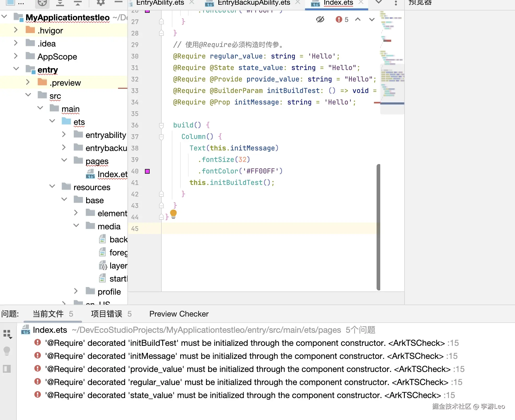The width and height of the screenshot is (515, 420).
Task: Click the magenta color swatch at line 40
Action: (x=147, y=171)
